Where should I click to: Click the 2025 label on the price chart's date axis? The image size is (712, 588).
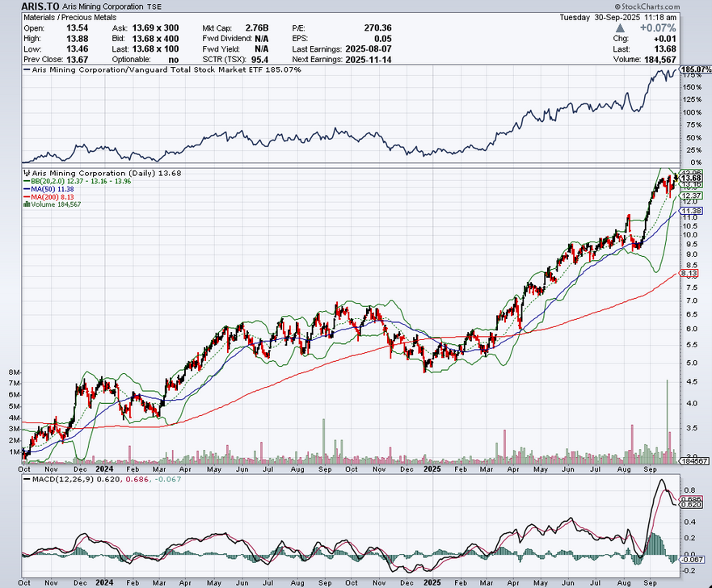pos(432,468)
